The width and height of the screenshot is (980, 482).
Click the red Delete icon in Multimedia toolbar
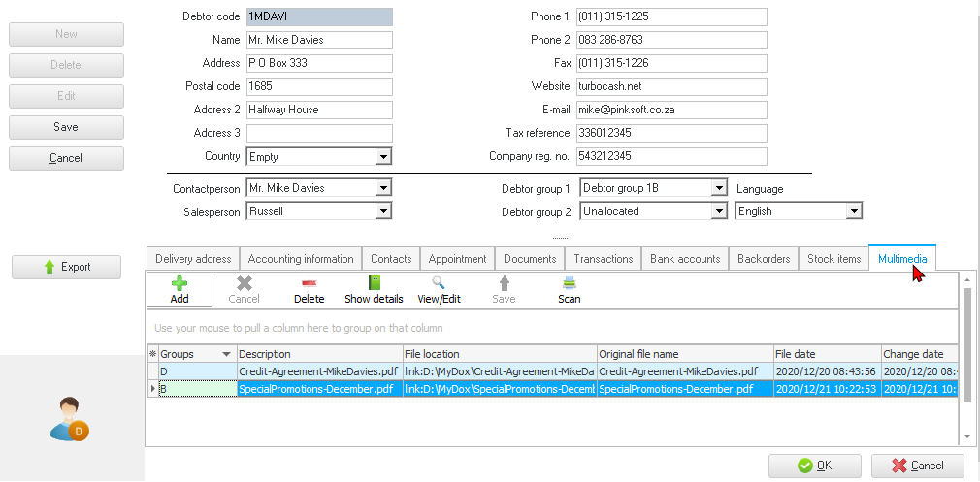[309, 283]
